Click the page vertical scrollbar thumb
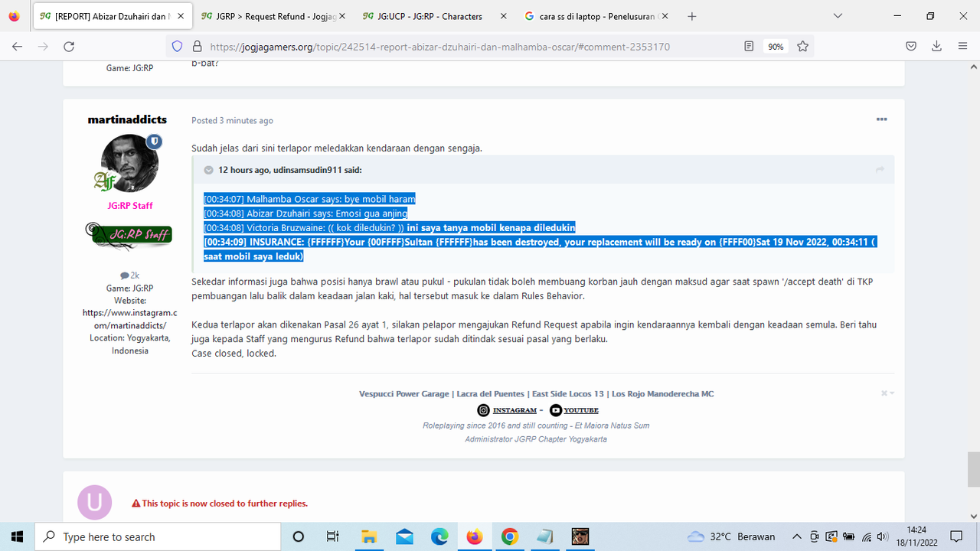Viewport: 980px width, 551px height. pos(972,469)
